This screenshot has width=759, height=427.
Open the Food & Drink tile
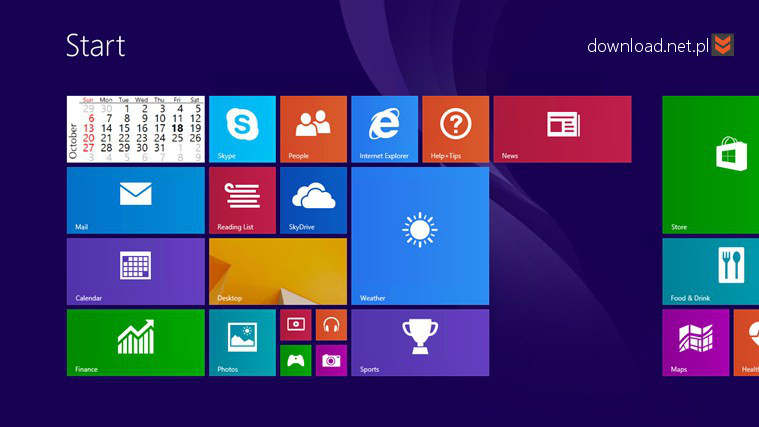[x=711, y=272]
